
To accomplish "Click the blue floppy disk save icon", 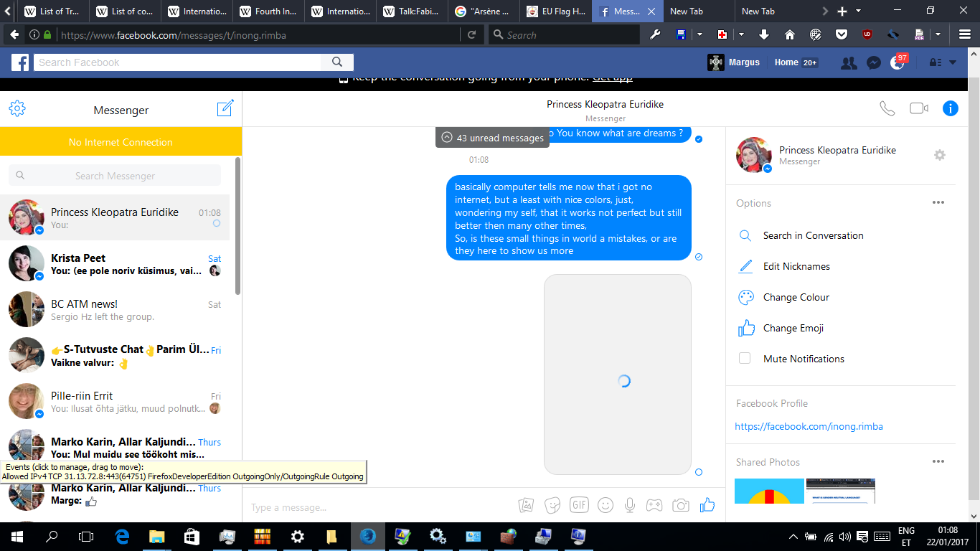I will pyautogui.click(x=682, y=34).
